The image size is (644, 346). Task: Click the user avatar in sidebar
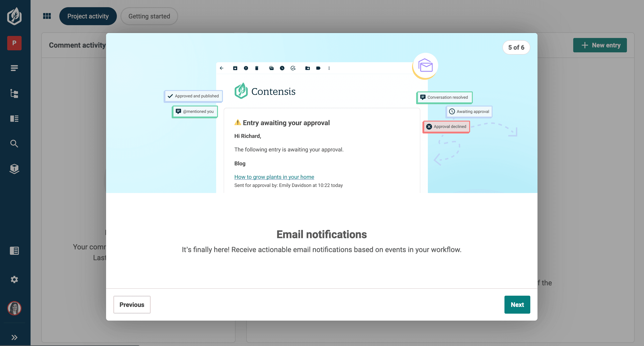click(x=14, y=308)
